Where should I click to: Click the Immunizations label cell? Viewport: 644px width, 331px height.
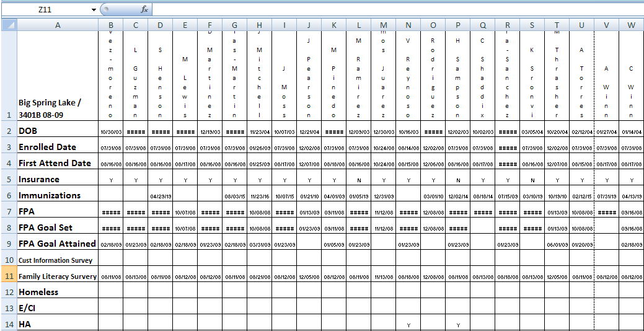coord(58,195)
